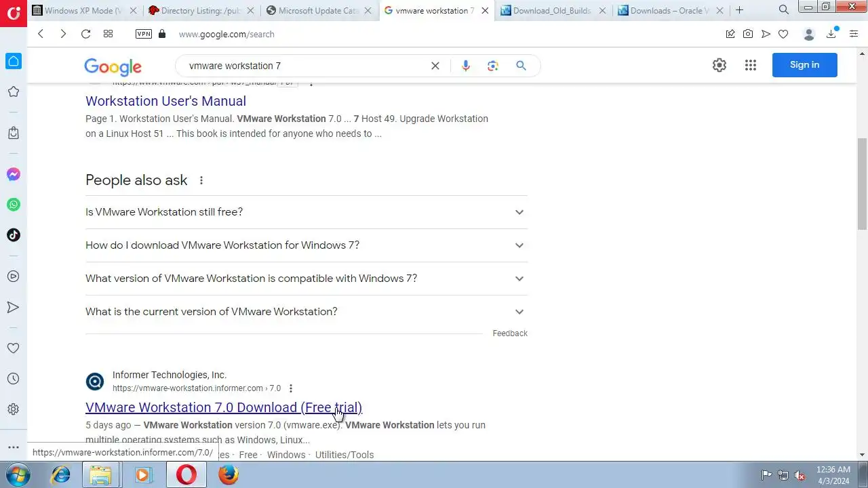Expand 'How do I download VMware Workstation for Windows 7?'

pyautogui.click(x=307, y=245)
